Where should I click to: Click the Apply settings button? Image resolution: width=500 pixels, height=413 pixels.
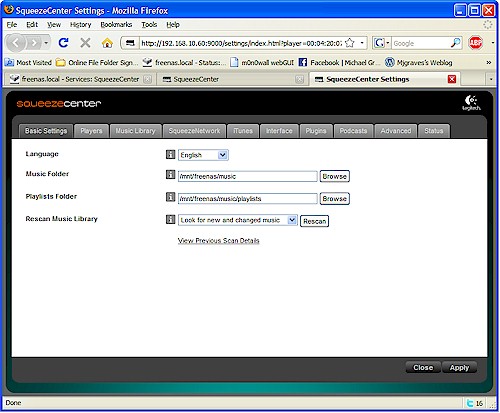pyautogui.click(x=459, y=367)
